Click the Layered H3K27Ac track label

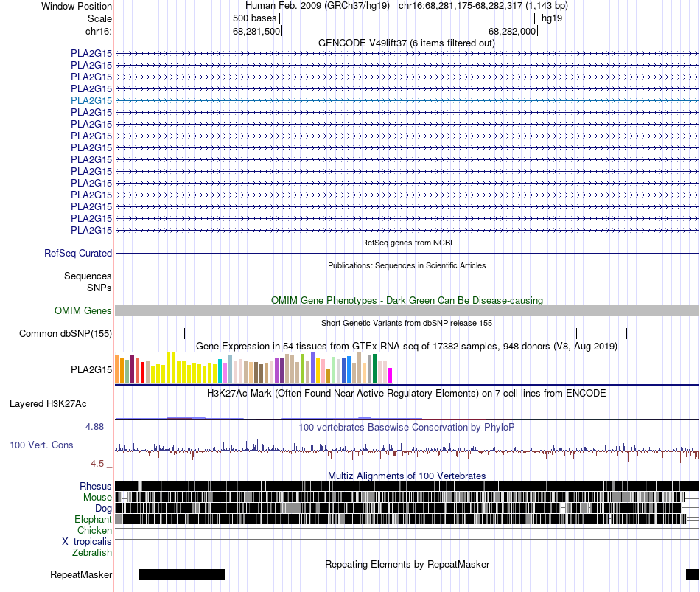[x=48, y=404]
